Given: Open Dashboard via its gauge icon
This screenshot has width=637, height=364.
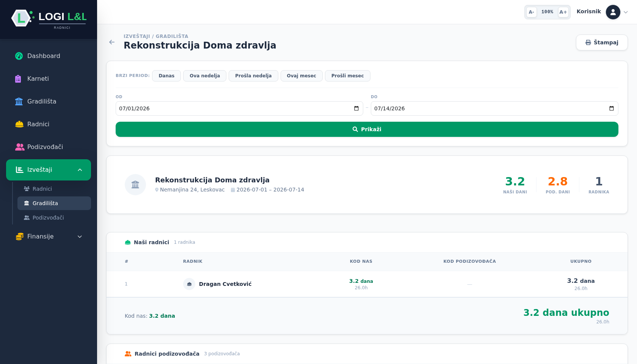Looking at the screenshot, I should click(x=19, y=56).
